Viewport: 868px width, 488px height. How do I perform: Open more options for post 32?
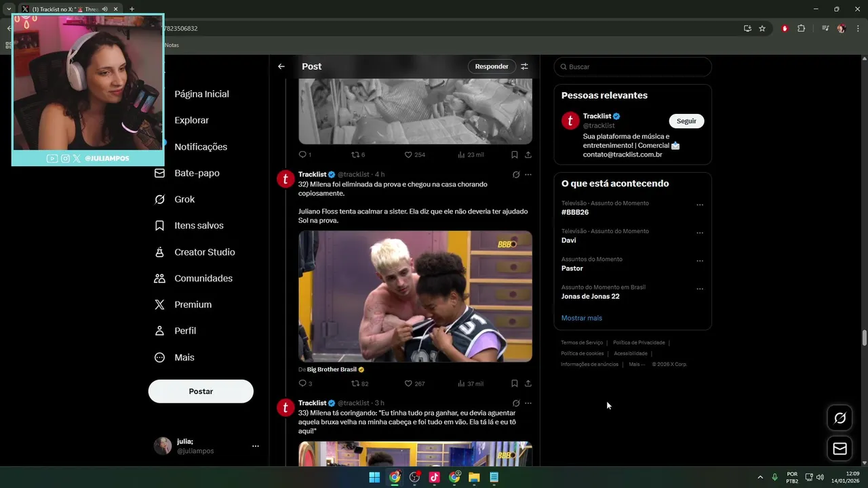click(x=528, y=175)
